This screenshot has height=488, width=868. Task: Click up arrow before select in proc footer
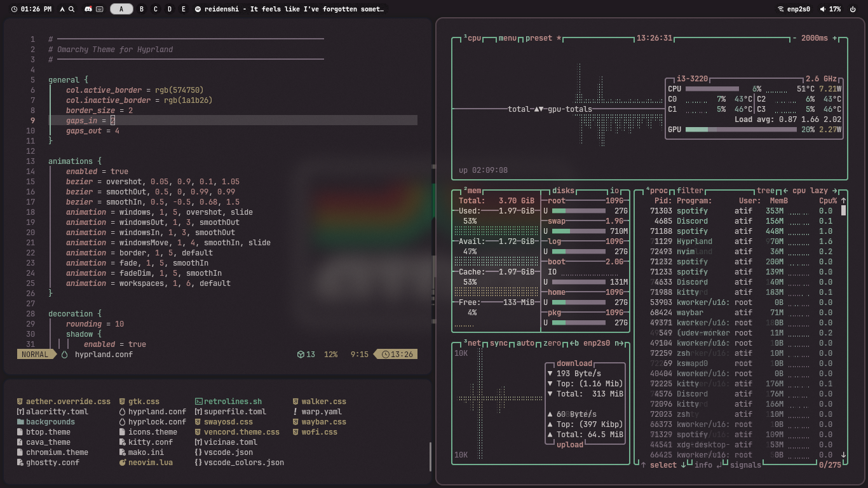pyautogui.click(x=643, y=465)
